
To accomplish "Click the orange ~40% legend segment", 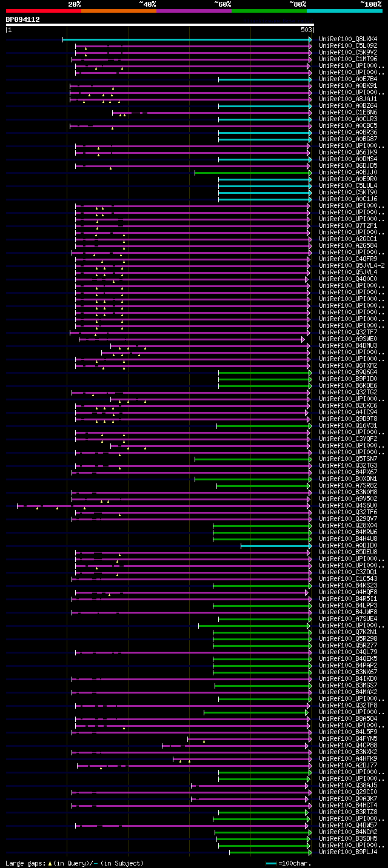I will click(118, 11).
